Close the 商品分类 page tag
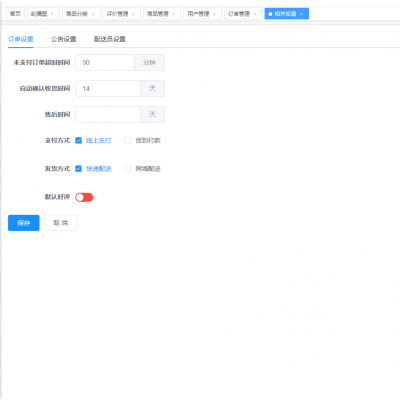400x400 pixels. [93, 14]
